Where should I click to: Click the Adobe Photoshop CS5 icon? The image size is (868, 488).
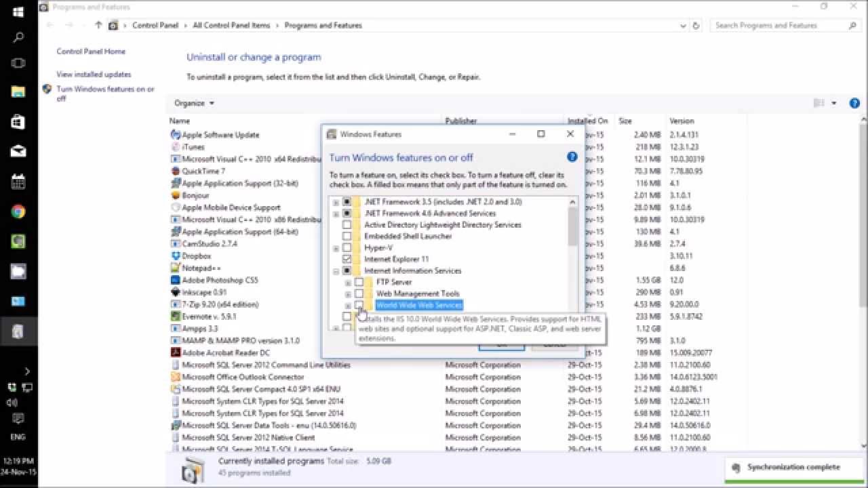coord(176,280)
